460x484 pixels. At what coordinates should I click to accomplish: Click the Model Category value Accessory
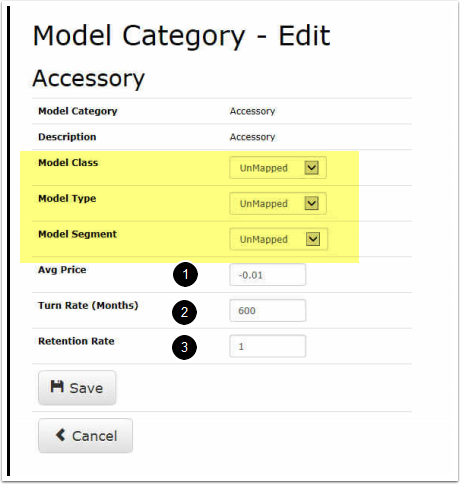coord(252,111)
